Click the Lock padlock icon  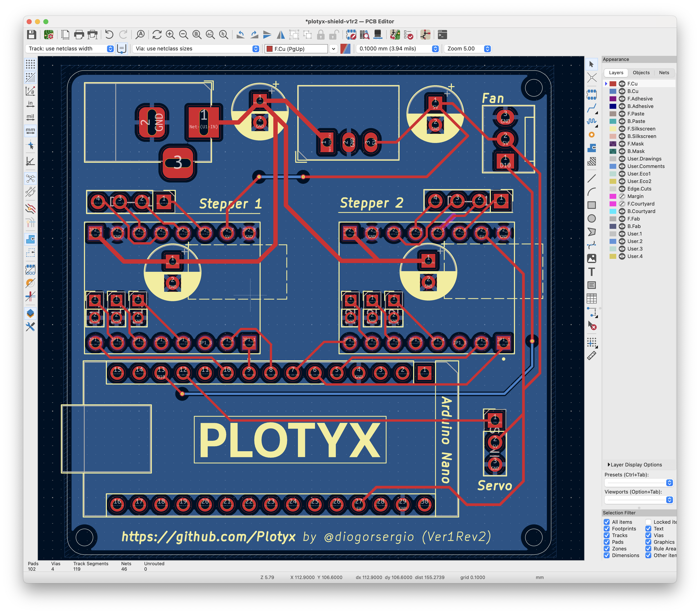click(321, 35)
